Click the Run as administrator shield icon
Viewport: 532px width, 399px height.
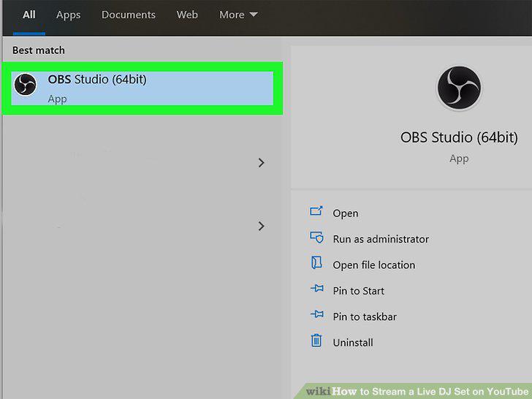pos(317,237)
